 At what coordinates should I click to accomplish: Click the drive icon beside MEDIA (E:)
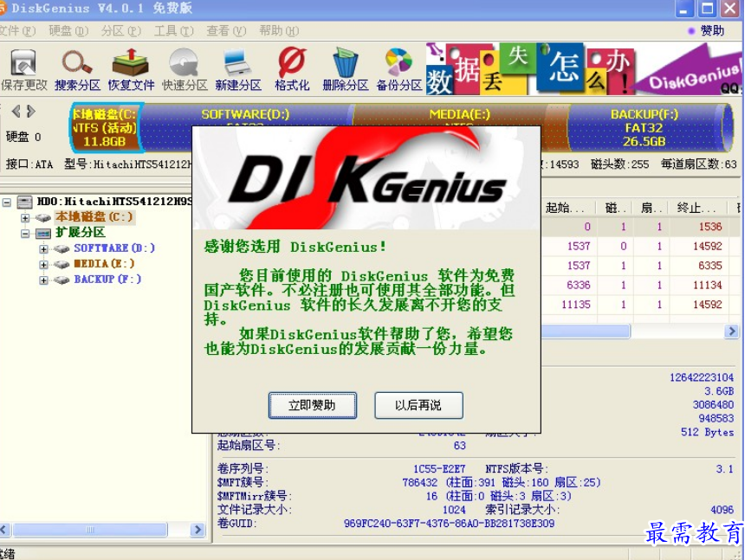tap(62, 264)
